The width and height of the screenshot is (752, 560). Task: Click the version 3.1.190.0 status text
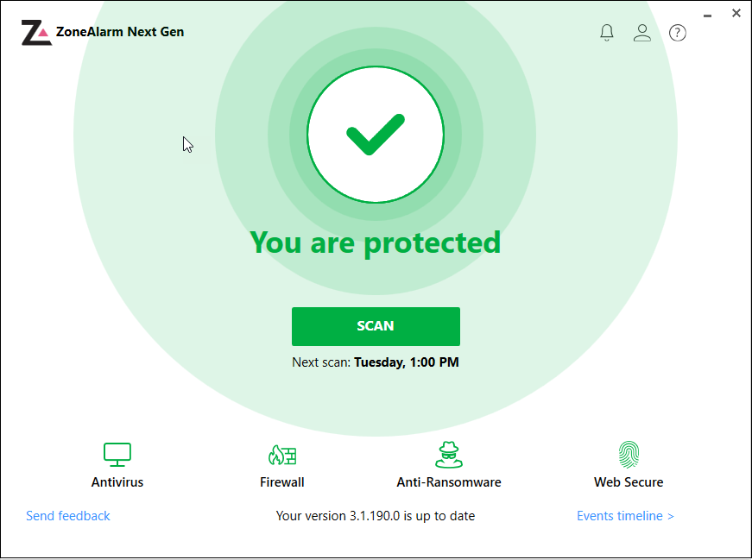(x=376, y=516)
